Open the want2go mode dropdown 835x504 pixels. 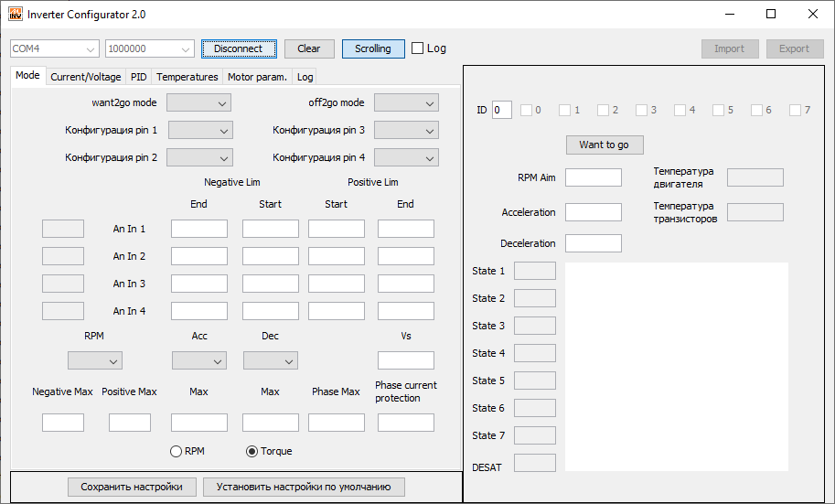(198, 103)
